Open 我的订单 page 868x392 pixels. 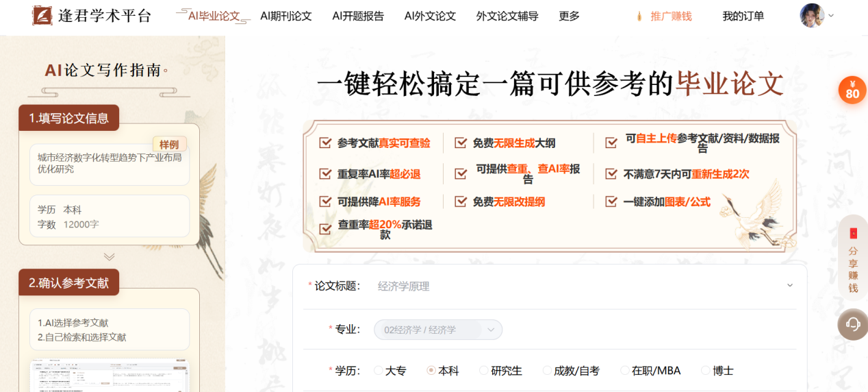(743, 16)
